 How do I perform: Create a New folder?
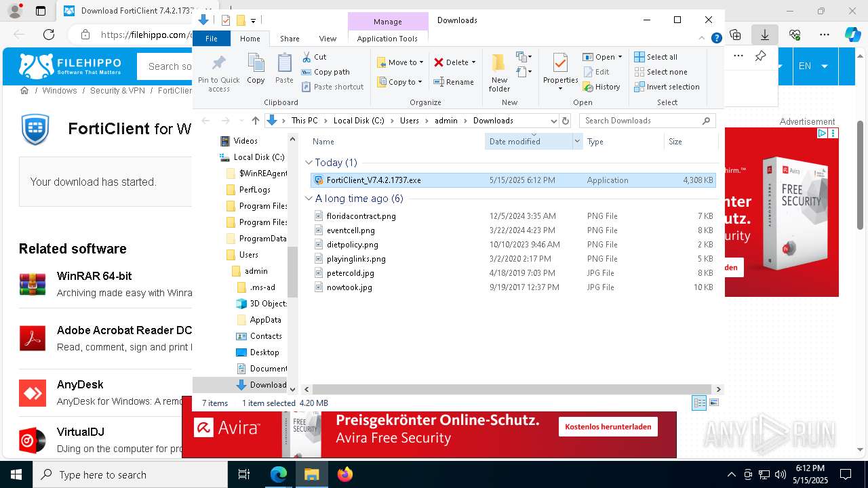(499, 73)
